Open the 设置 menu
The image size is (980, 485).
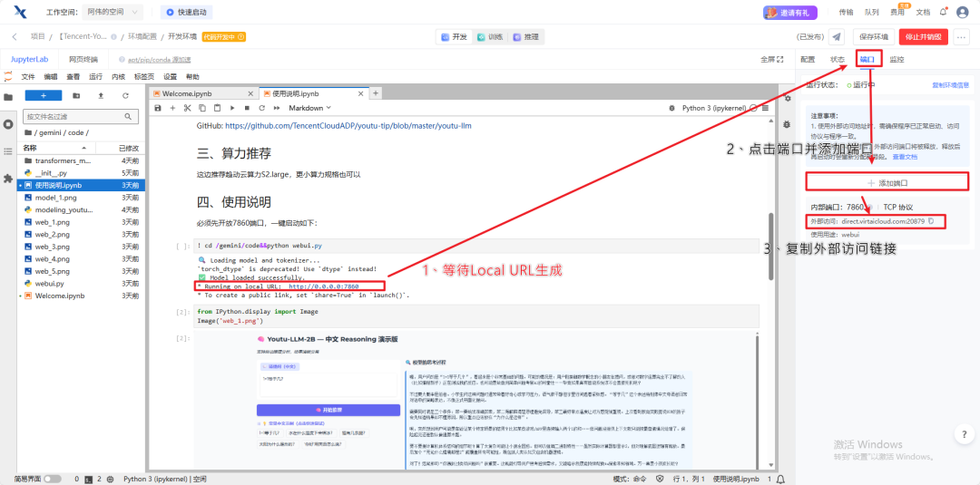click(170, 77)
